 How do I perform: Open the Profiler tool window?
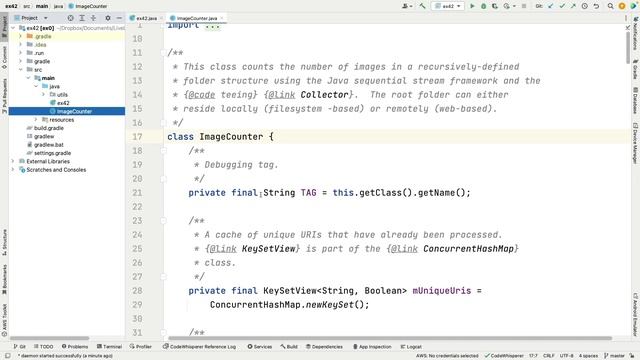(141, 347)
